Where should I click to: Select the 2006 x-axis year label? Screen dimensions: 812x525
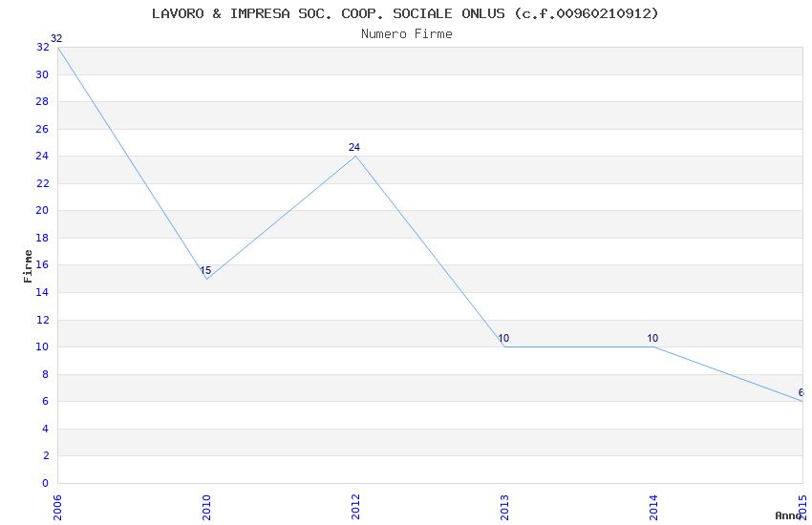click(57, 506)
